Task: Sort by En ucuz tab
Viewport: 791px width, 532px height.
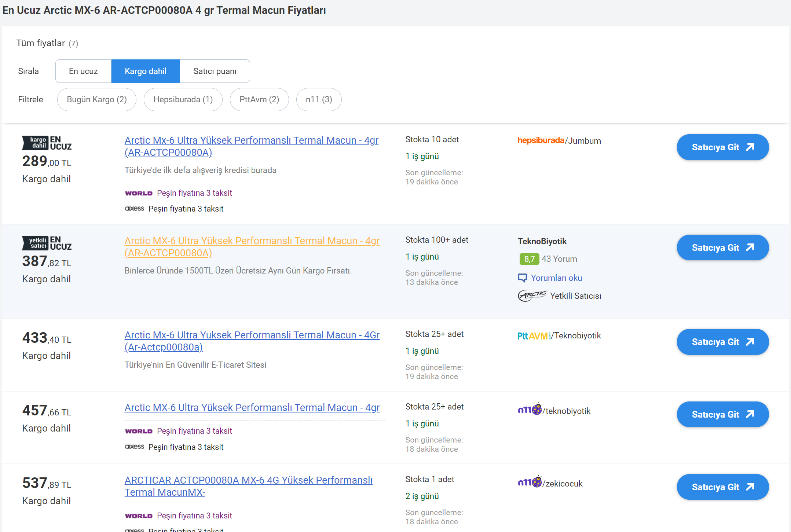Action: [83, 71]
